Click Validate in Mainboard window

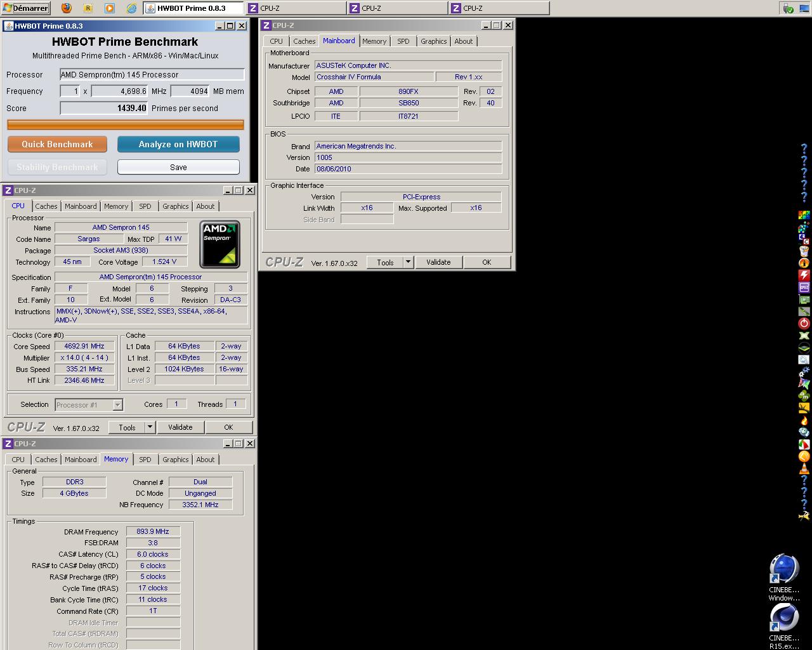coord(438,262)
